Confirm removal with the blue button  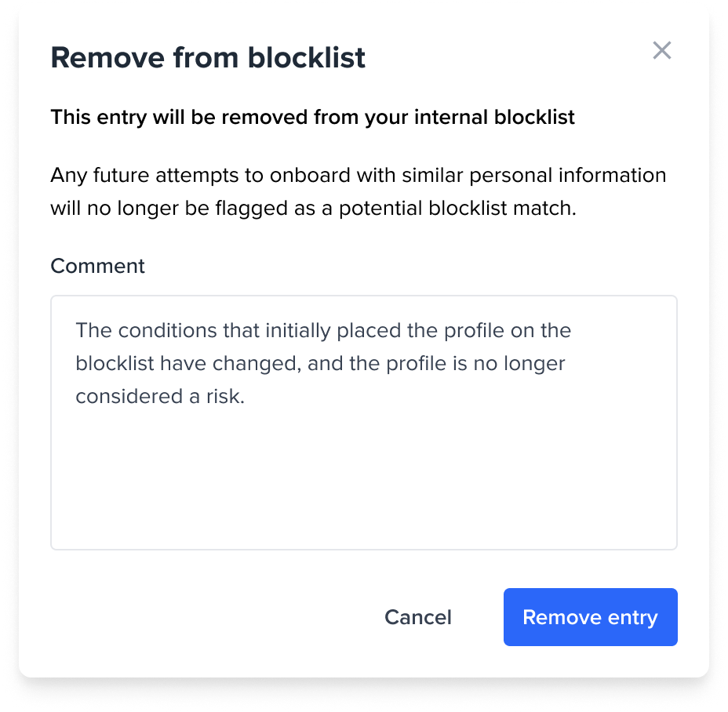point(590,617)
